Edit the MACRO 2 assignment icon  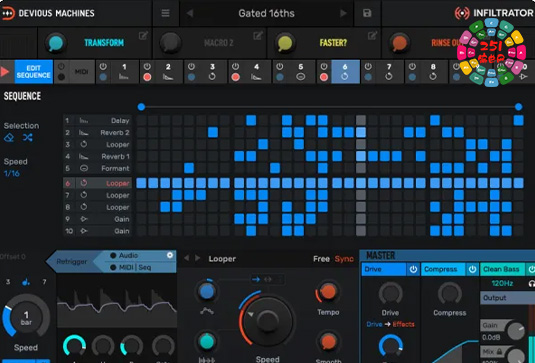(x=258, y=35)
